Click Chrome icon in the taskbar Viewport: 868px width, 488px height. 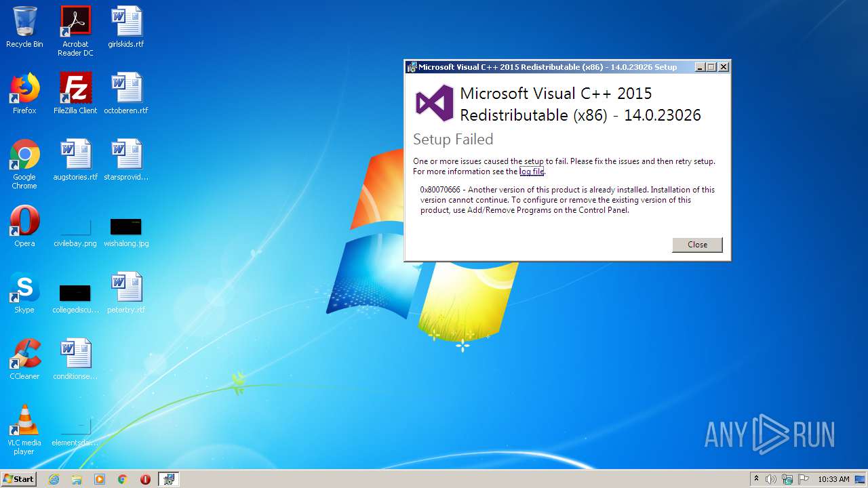pyautogui.click(x=122, y=479)
